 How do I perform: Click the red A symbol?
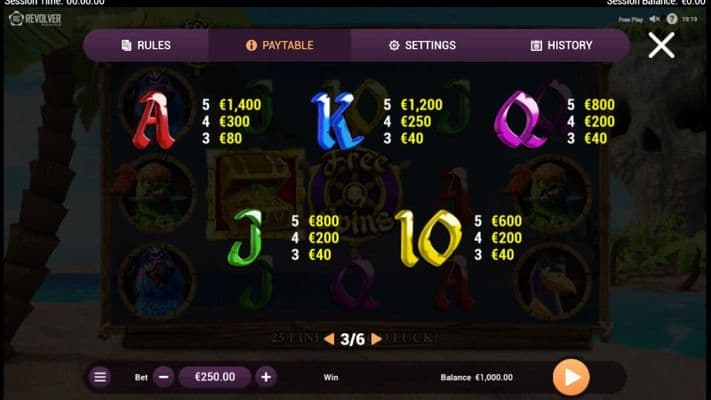click(153, 120)
